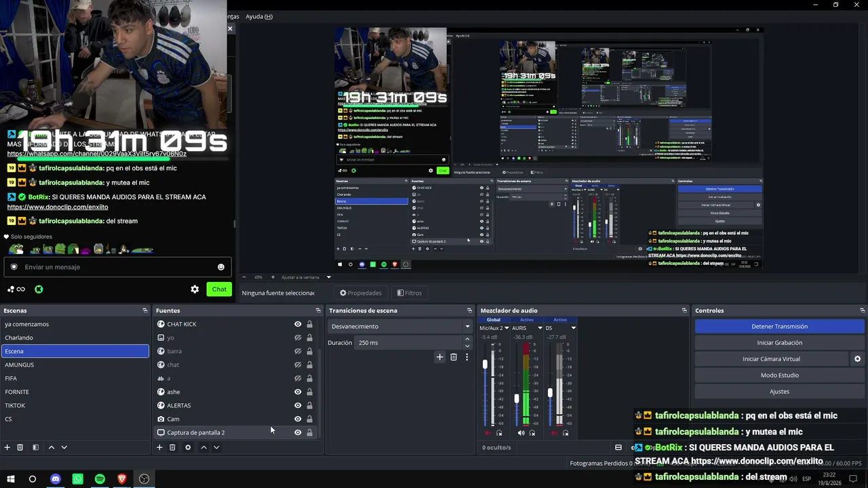Viewport: 868px width, 488px height.
Task: Pop out the Mezclador de audio dock
Action: tap(684, 310)
